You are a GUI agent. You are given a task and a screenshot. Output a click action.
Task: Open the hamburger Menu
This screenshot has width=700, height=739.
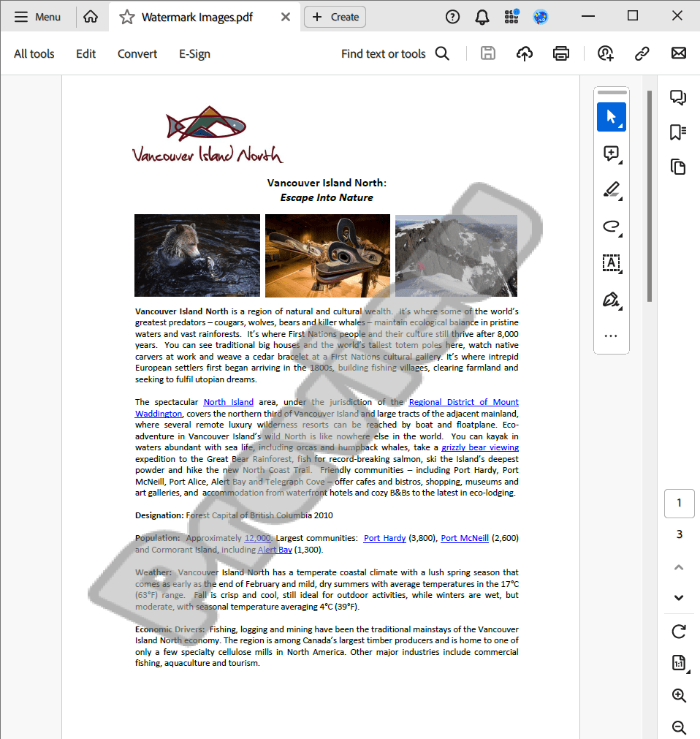click(x=37, y=16)
